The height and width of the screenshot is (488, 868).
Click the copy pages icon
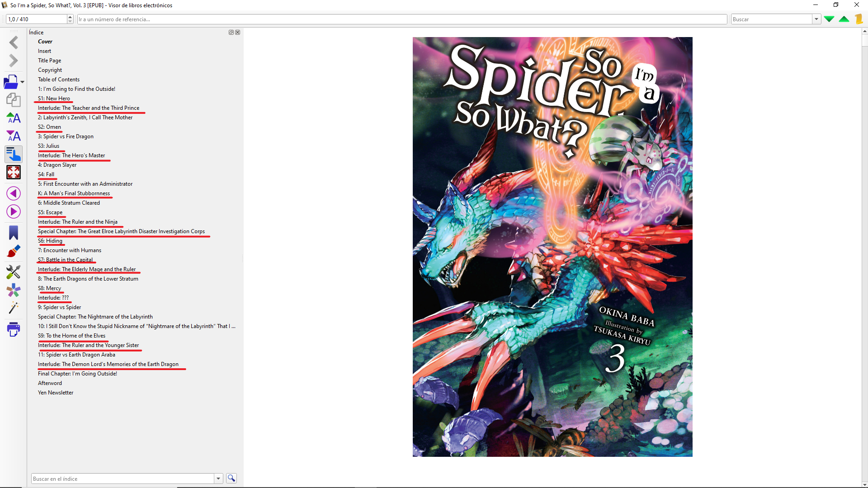click(14, 100)
